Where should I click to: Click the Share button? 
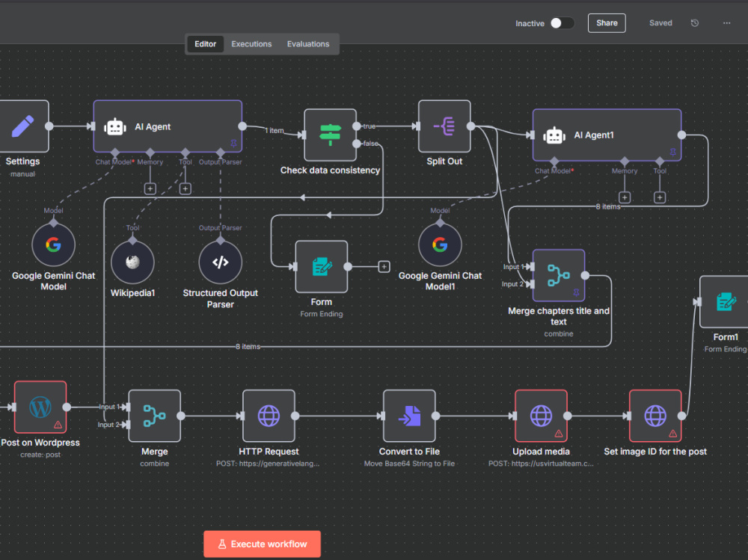click(x=607, y=23)
